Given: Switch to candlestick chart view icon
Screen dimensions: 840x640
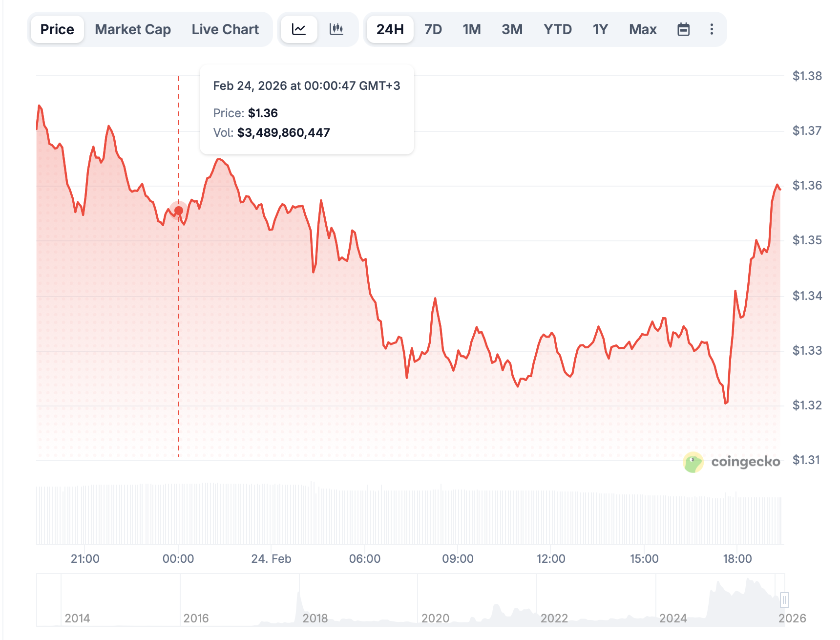Looking at the screenshot, I should coord(336,29).
